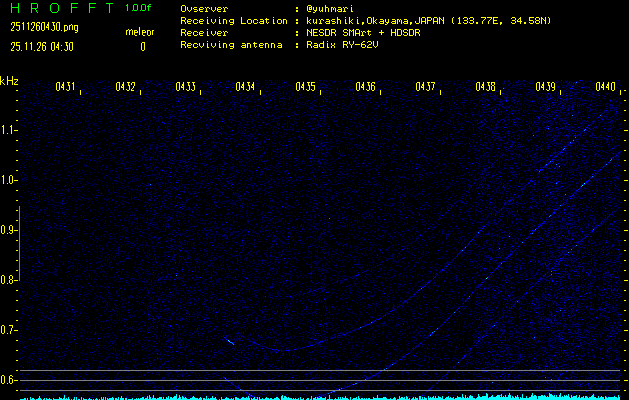629x400 pixels.
Task: Select the 0440 time label
Action: [604, 87]
